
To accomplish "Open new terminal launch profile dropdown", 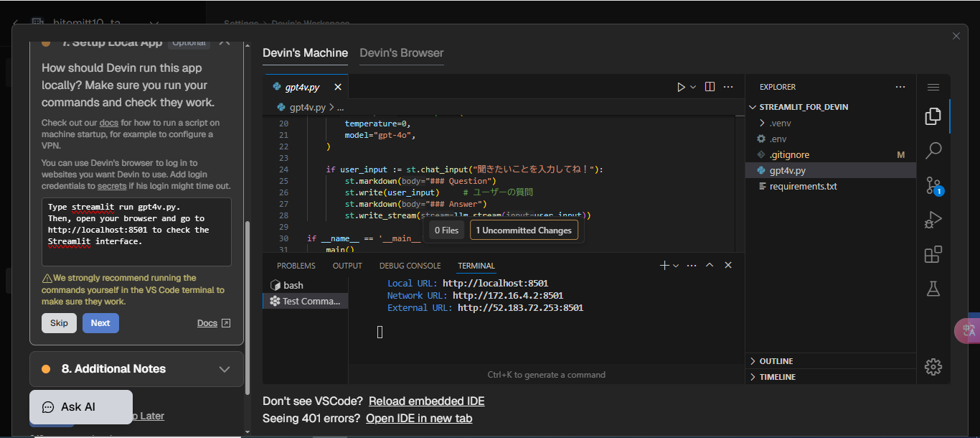I will click(x=676, y=265).
